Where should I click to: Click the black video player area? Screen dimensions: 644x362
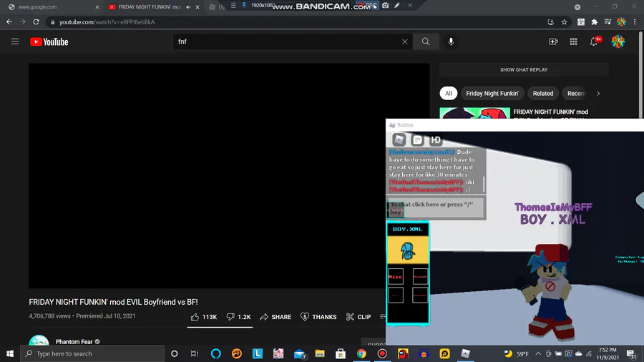[229, 176]
